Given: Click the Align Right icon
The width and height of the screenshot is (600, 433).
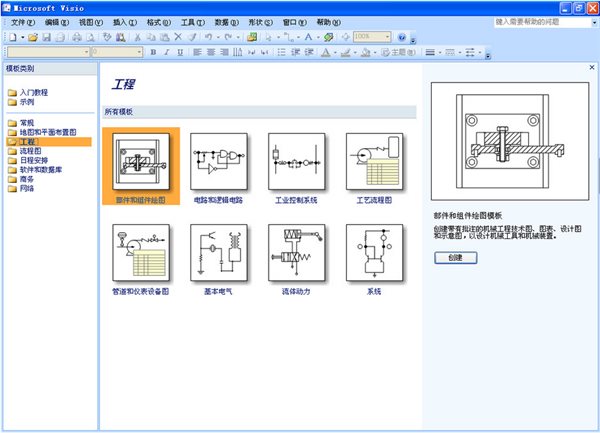Looking at the screenshot, I should pos(224,52).
